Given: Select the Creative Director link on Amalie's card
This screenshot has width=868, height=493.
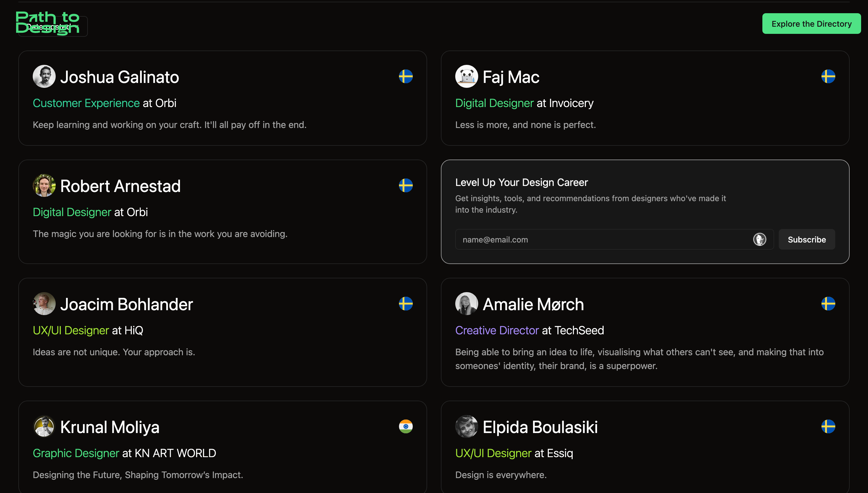Looking at the screenshot, I should click(497, 330).
